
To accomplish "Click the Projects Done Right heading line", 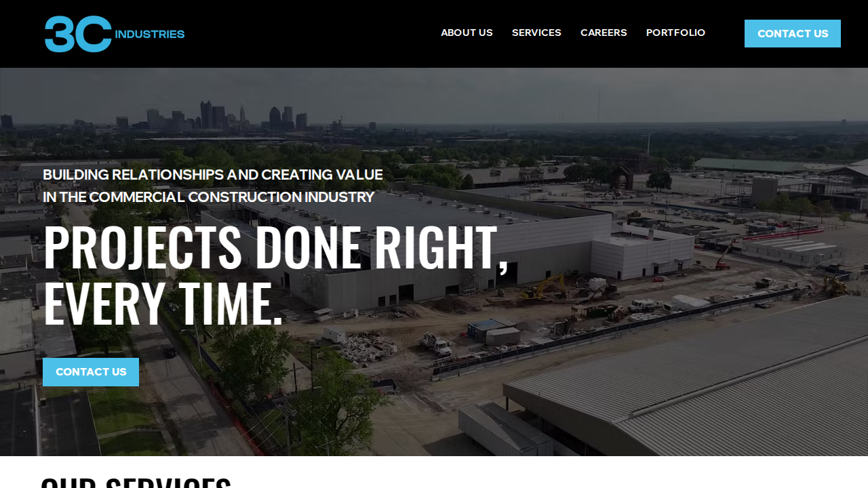I will click(276, 247).
